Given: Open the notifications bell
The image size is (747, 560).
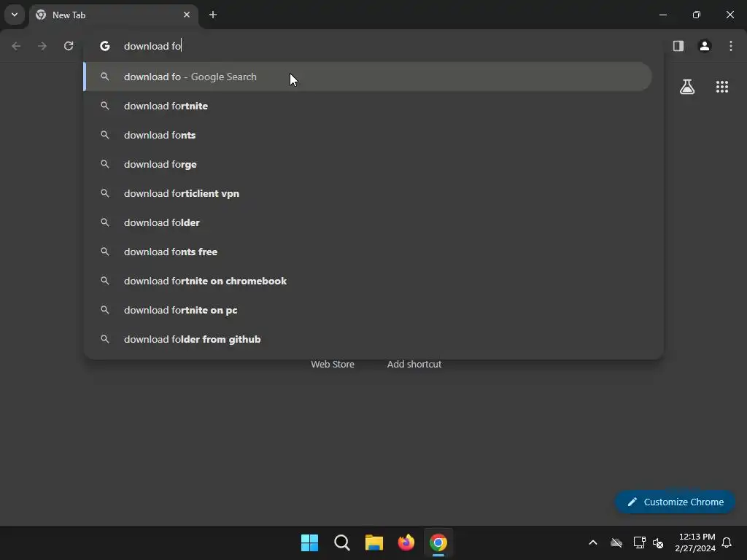Looking at the screenshot, I should [727, 542].
